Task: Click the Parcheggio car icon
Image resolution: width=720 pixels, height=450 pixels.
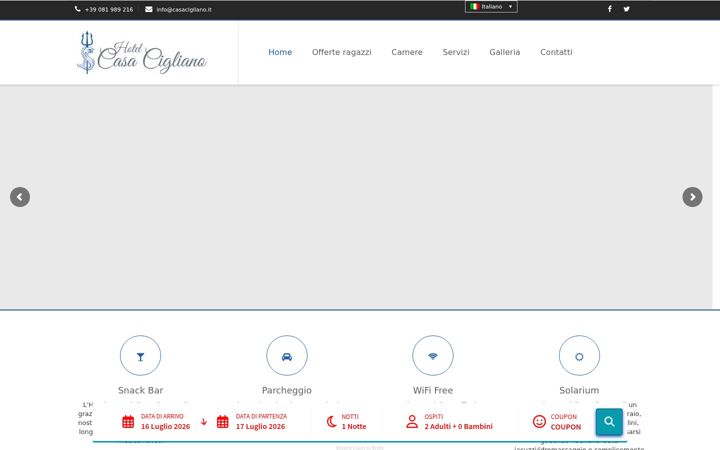Action: [x=287, y=356]
